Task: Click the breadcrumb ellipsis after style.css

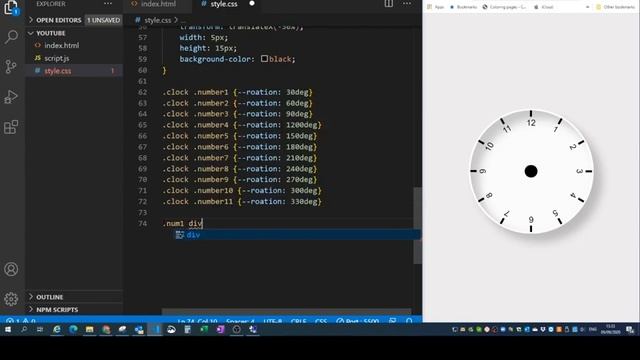Action: point(183,20)
